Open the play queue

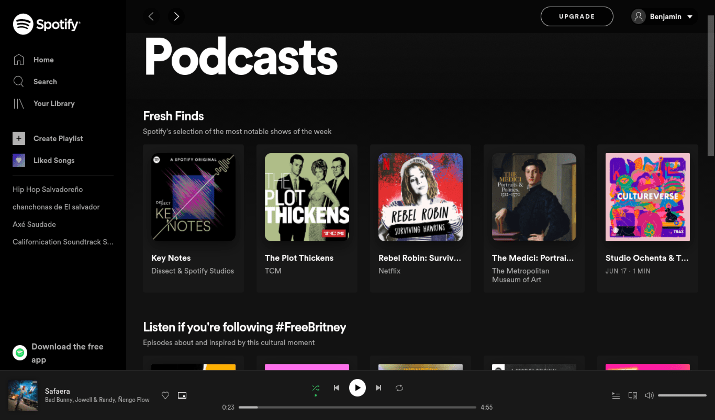(x=616, y=395)
